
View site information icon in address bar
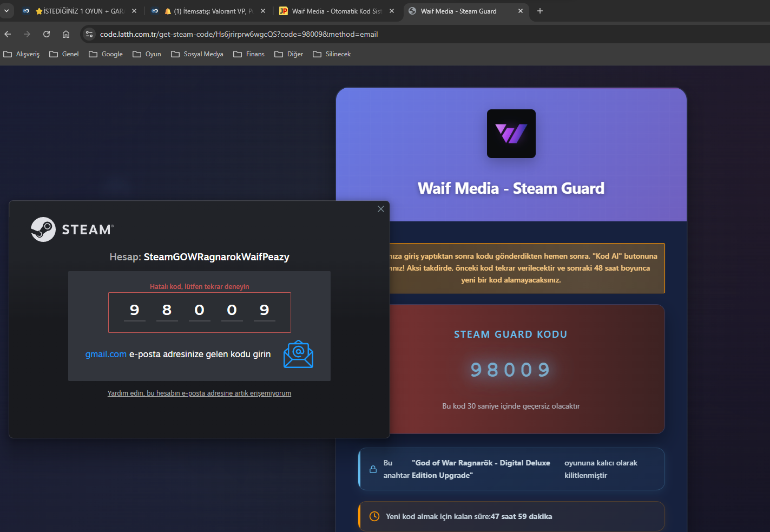coord(89,34)
